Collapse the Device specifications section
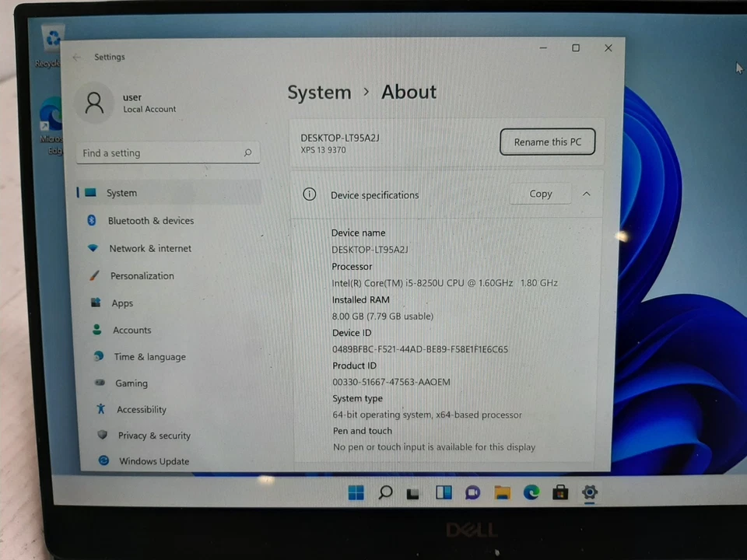The height and width of the screenshot is (560, 747). pyautogui.click(x=586, y=194)
